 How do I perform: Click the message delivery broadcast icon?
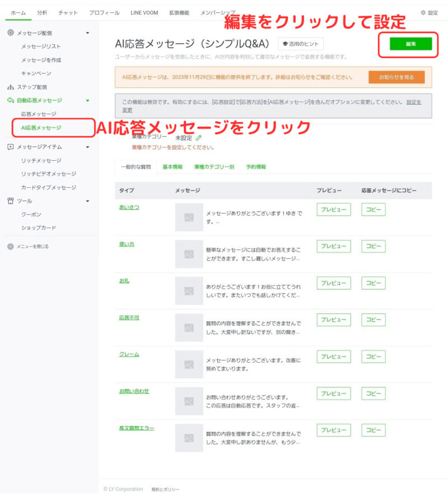(x=11, y=33)
